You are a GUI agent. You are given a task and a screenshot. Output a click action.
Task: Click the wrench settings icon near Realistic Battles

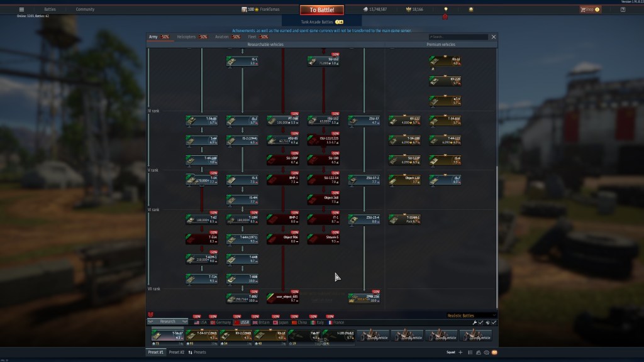point(475,322)
